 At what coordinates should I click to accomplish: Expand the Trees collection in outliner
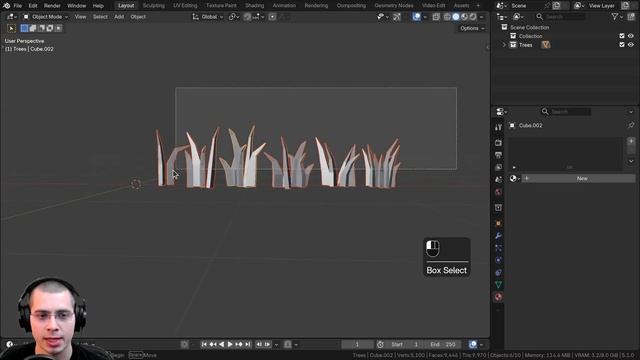point(504,45)
